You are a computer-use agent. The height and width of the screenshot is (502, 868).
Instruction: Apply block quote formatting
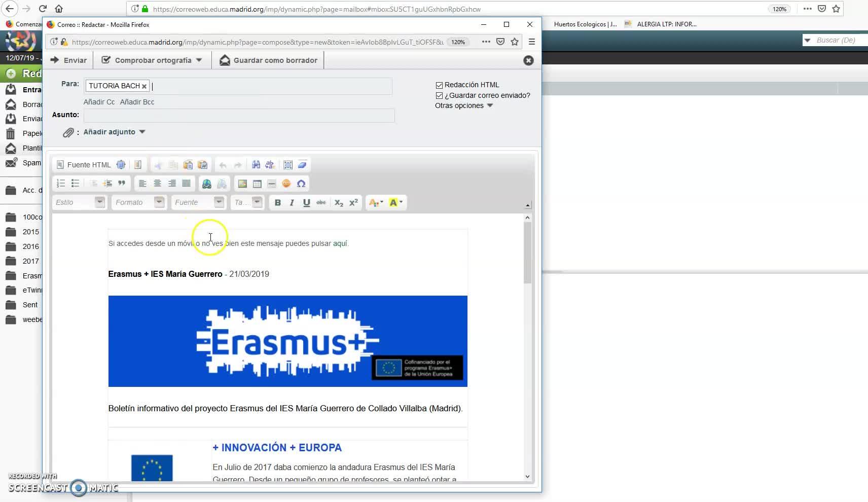click(x=122, y=184)
